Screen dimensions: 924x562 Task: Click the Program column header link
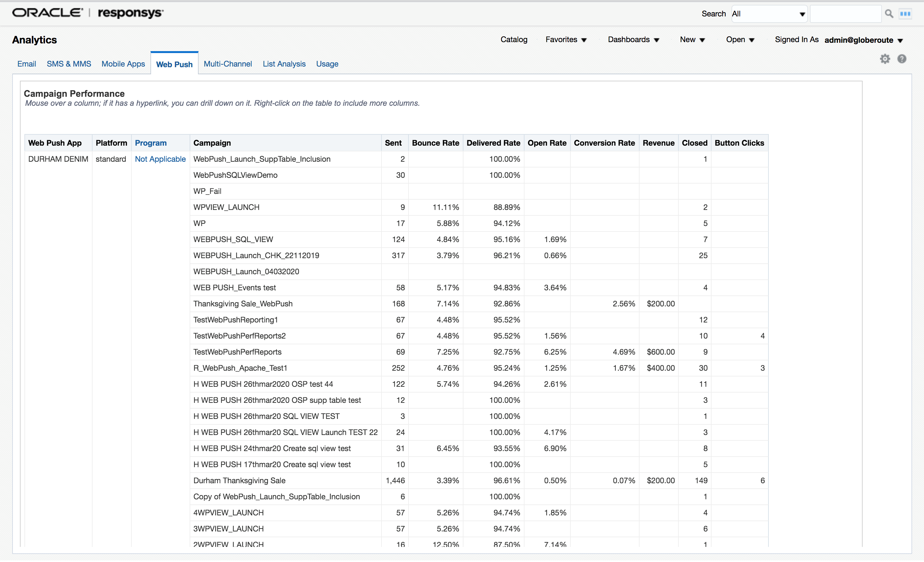(151, 143)
